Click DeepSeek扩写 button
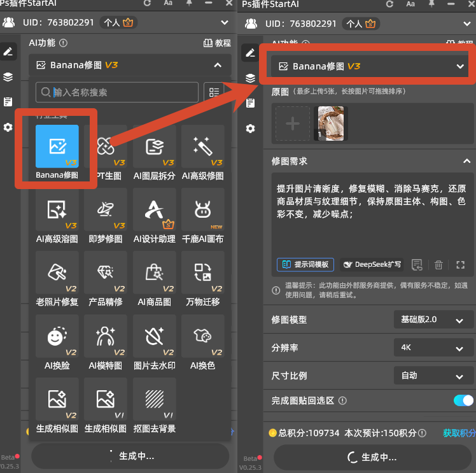476x473 pixels. pos(372,264)
